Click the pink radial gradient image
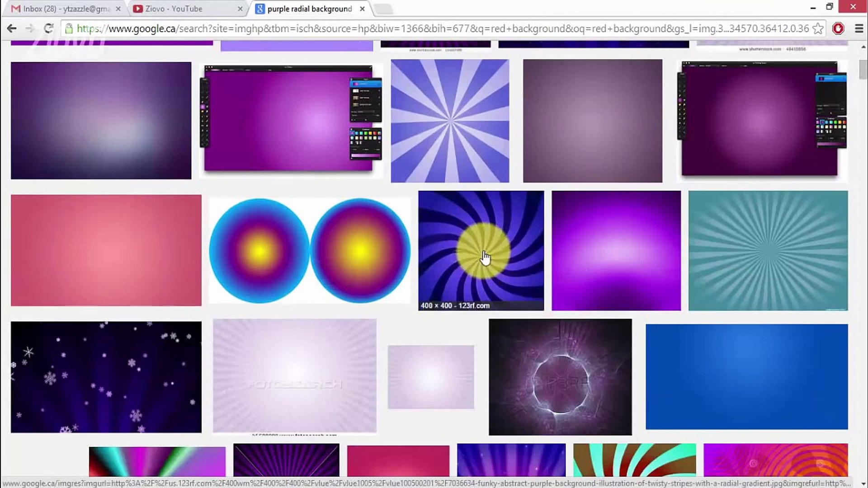This screenshot has height=488, width=868. pos(106,250)
